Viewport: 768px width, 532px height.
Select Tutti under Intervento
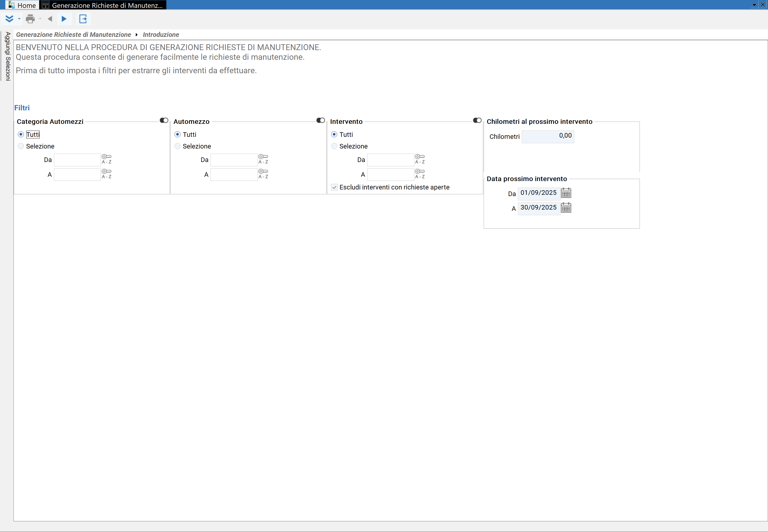342,134
